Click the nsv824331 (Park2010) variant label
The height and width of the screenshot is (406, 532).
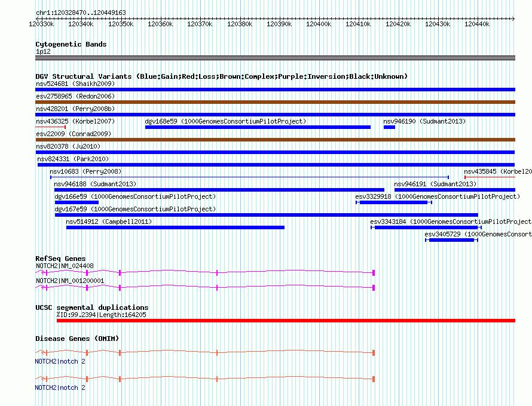click(73, 159)
